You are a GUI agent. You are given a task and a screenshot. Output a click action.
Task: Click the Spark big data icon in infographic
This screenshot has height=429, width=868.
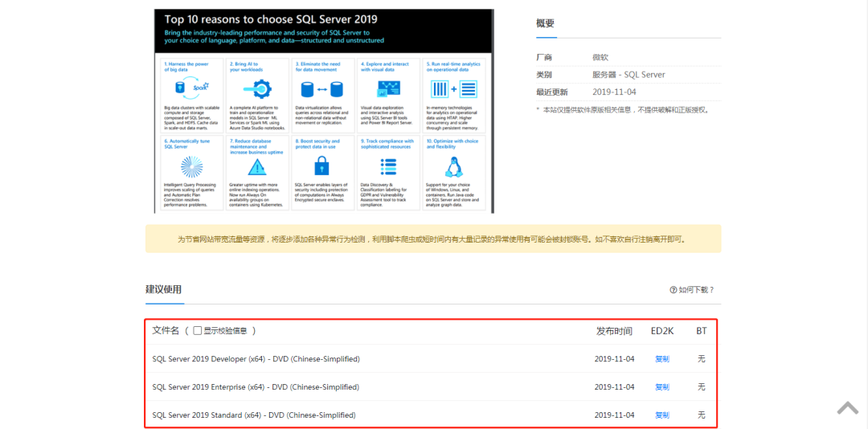[192, 88]
